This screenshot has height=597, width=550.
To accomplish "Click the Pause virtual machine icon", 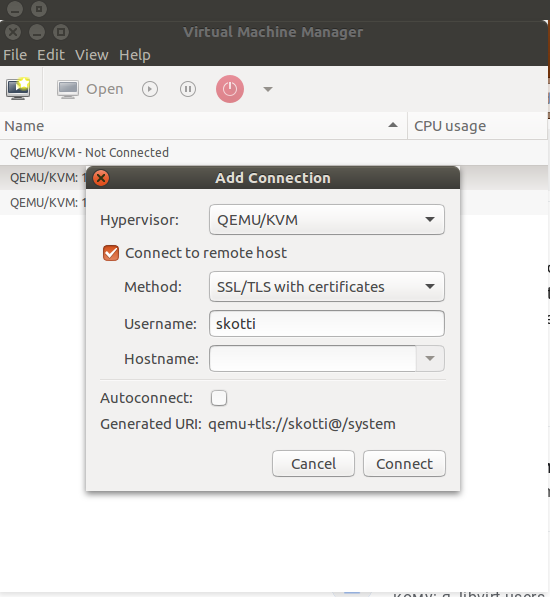I will pyautogui.click(x=188, y=89).
